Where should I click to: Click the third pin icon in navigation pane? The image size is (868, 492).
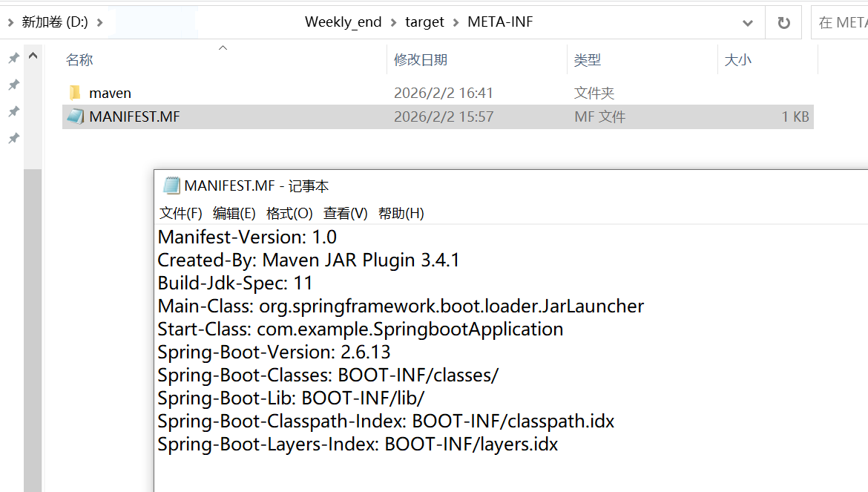point(14,112)
